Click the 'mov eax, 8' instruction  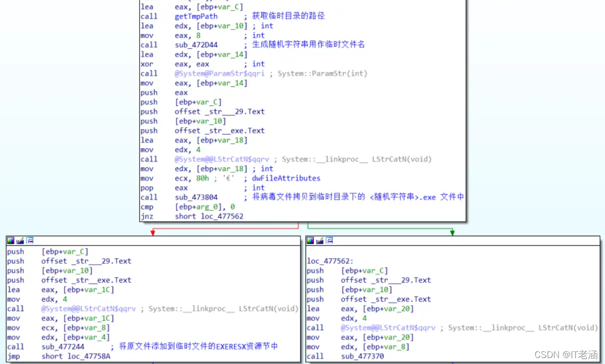tap(170, 35)
